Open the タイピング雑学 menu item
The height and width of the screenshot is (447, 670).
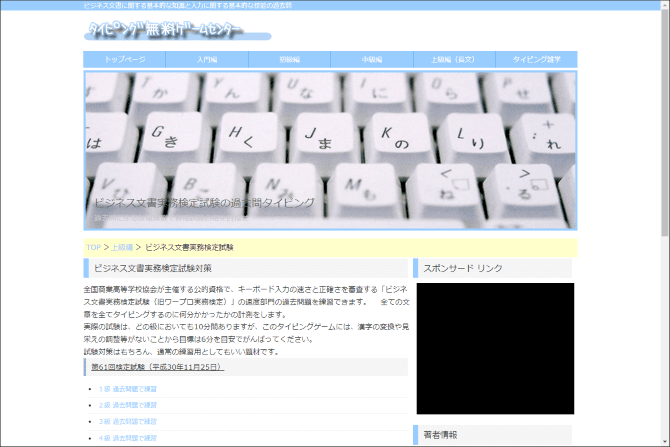[x=536, y=60]
